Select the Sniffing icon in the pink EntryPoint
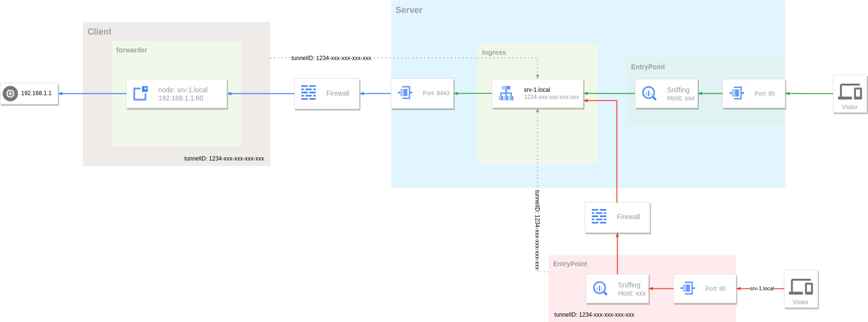 600,288
